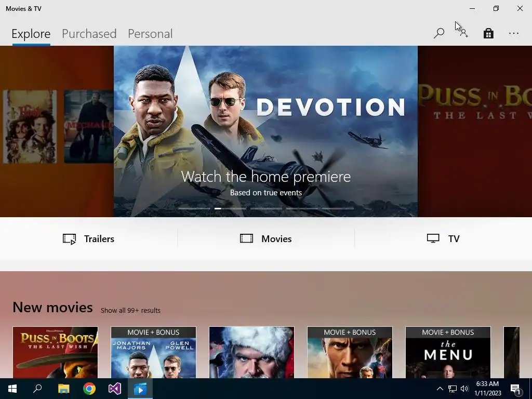
Task: Open the notification action center
Action: coord(516,389)
